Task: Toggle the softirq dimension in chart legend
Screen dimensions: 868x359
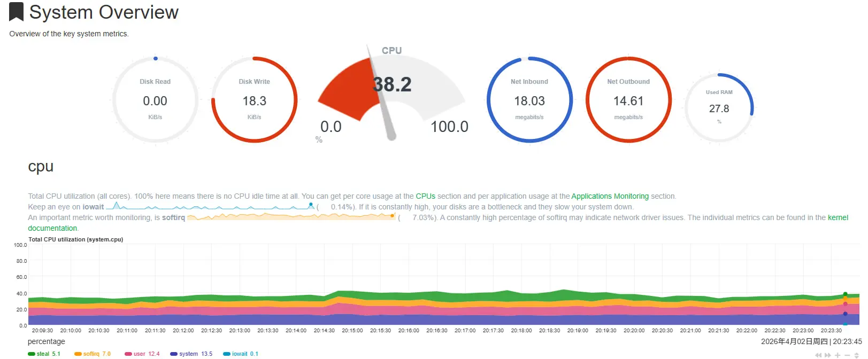Action: pyautogui.click(x=91, y=354)
